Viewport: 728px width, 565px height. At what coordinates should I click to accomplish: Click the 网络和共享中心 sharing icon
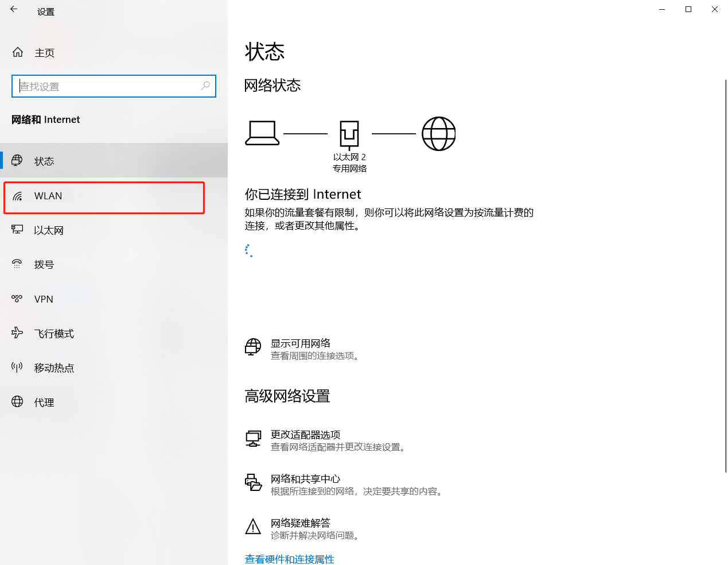(x=253, y=483)
